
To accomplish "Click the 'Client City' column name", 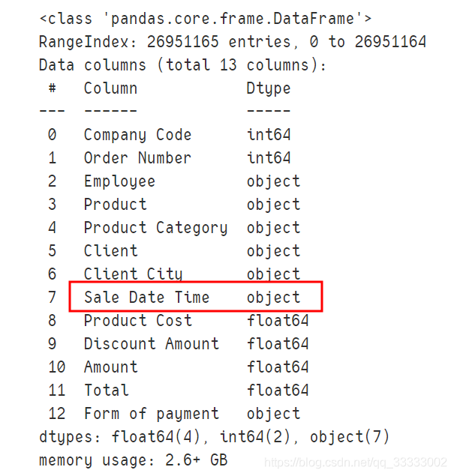I will pos(133,274).
